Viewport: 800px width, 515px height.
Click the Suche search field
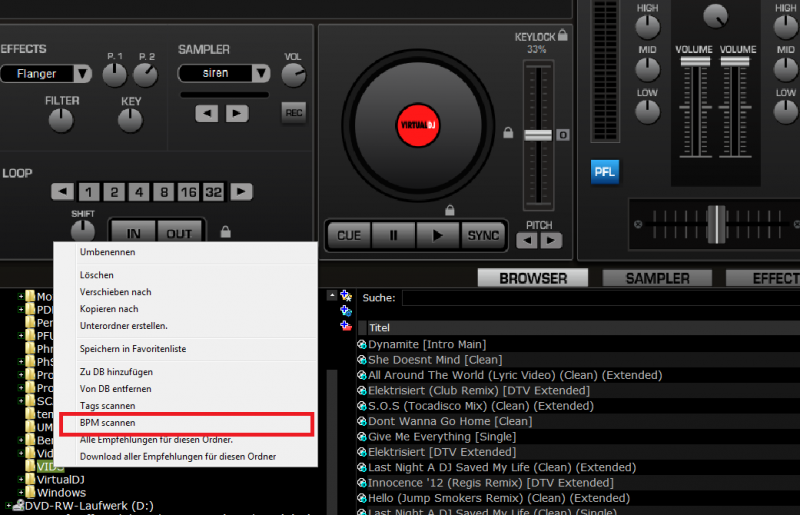point(601,298)
